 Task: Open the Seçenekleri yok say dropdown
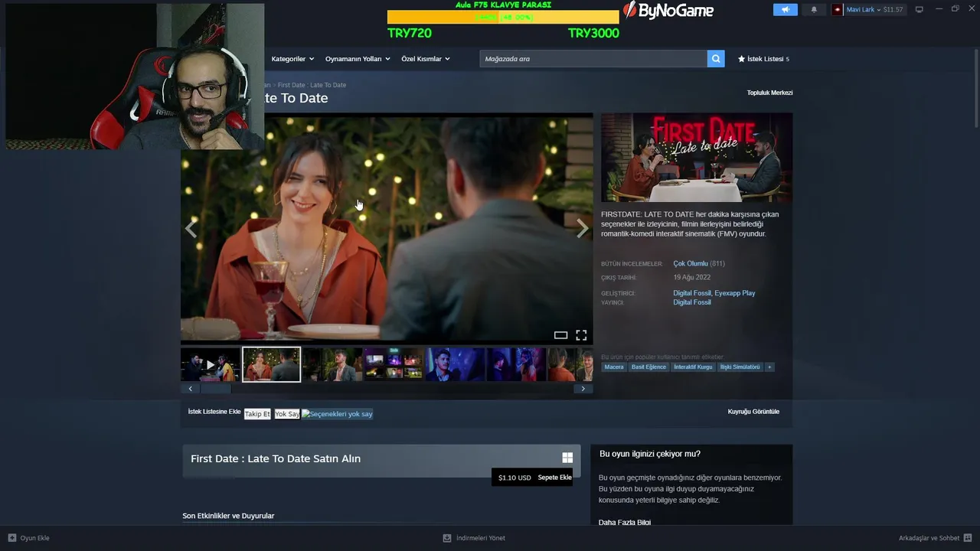(337, 414)
